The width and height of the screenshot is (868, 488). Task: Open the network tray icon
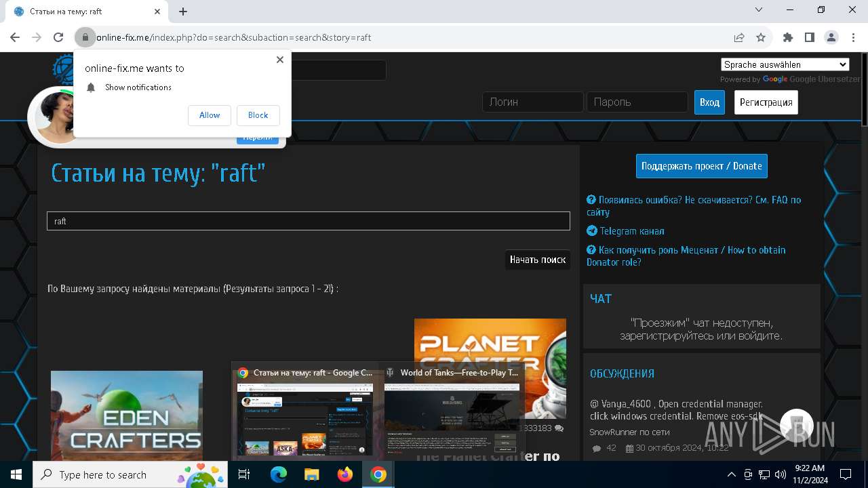764,474
